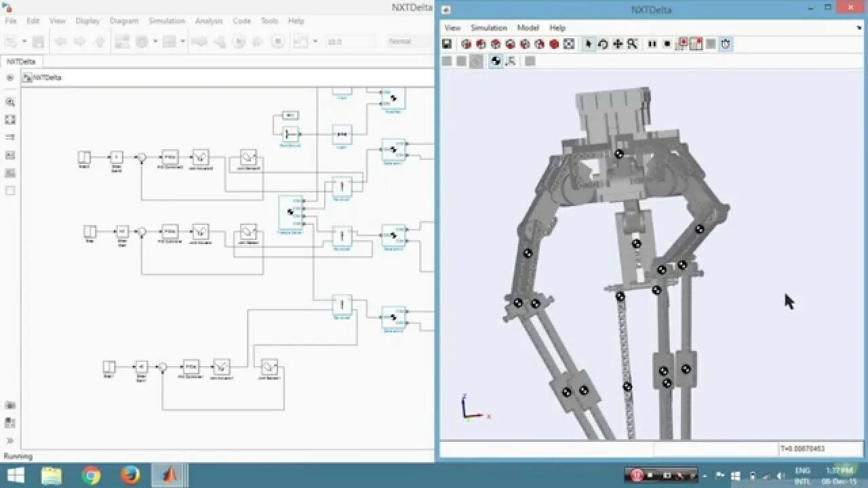This screenshot has width=868, height=488.
Task: Click the Firefox icon in the taskbar
Action: coord(130,476)
